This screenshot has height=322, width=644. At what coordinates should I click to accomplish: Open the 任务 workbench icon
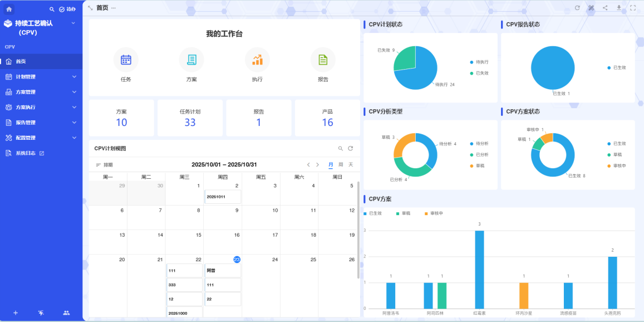click(126, 60)
